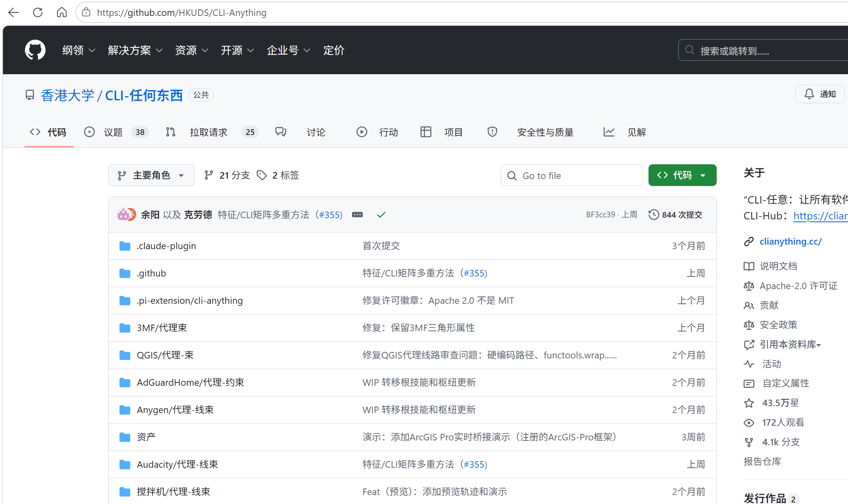Click the Go to file input
The image size is (848, 504).
[572, 175]
